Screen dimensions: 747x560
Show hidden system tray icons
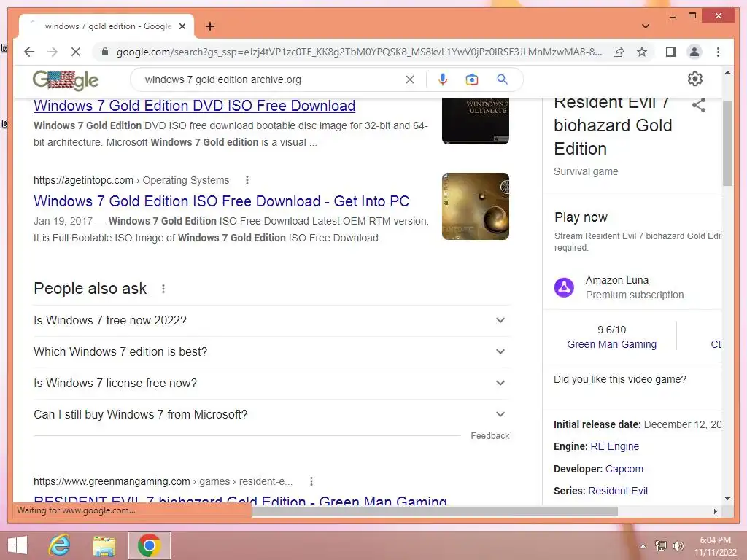(x=643, y=546)
